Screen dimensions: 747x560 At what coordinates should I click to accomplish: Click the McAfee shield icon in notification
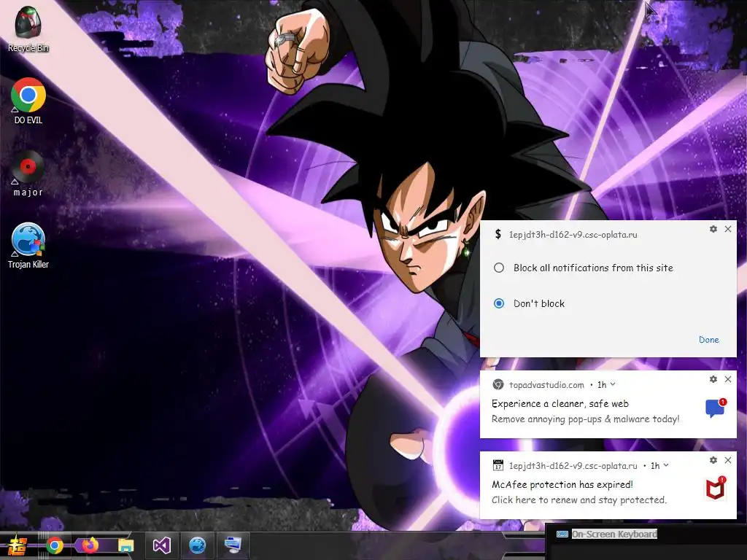pyautogui.click(x=716, y=489)
